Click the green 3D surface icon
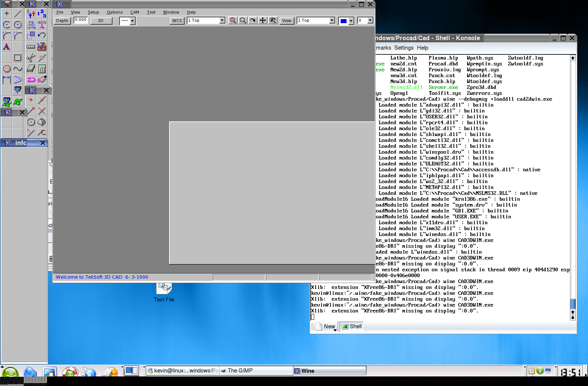Image resolution: width=588 pixels, height=386 pixels. pyautogui.click(x=18, y=102)
